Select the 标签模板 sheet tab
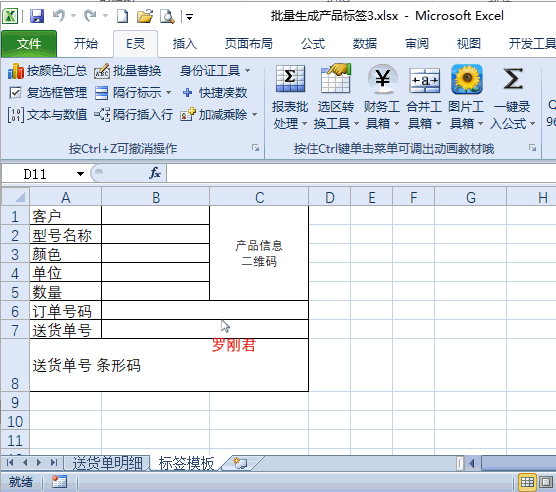 click(x=187, y=463)
